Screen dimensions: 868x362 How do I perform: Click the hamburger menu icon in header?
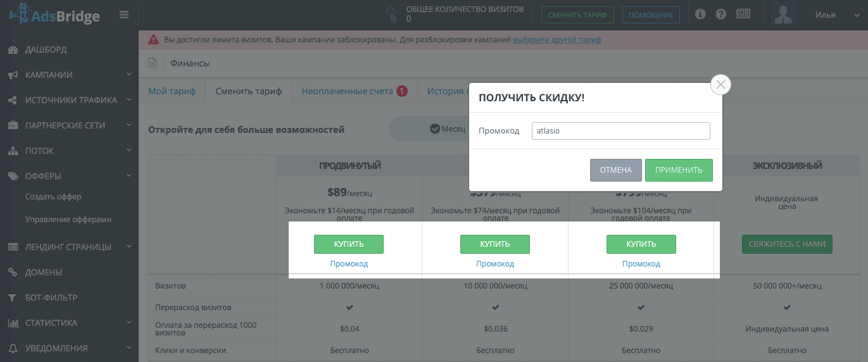click(123, 15)
